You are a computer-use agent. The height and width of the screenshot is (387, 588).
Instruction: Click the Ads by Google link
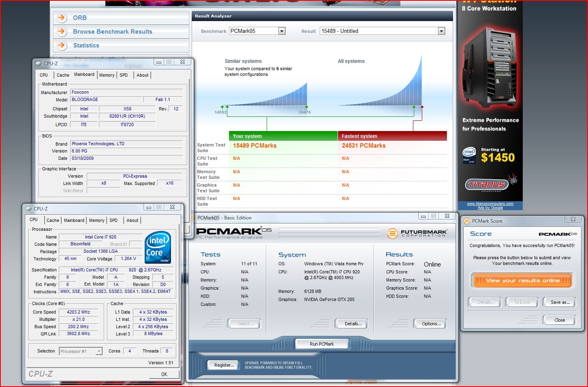pyautogui.click(x=490, y=208)
